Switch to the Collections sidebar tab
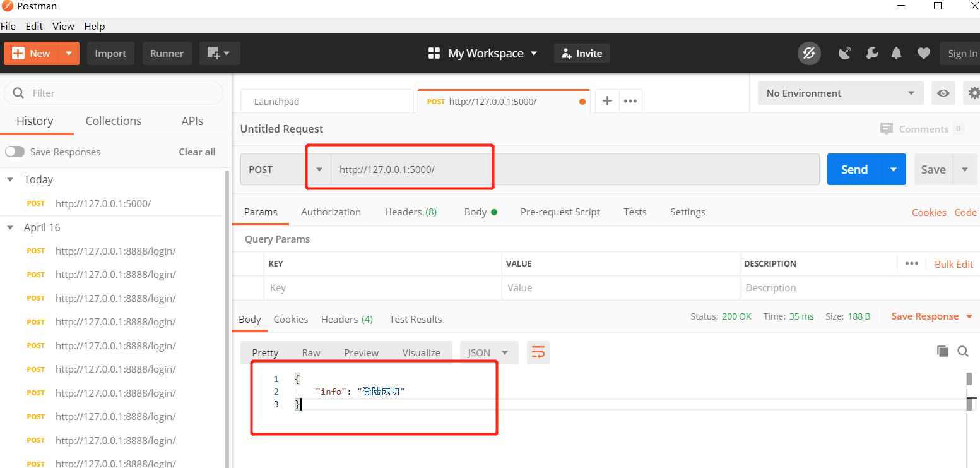Viewport: 980px width, 468px height. coord(114,121)
